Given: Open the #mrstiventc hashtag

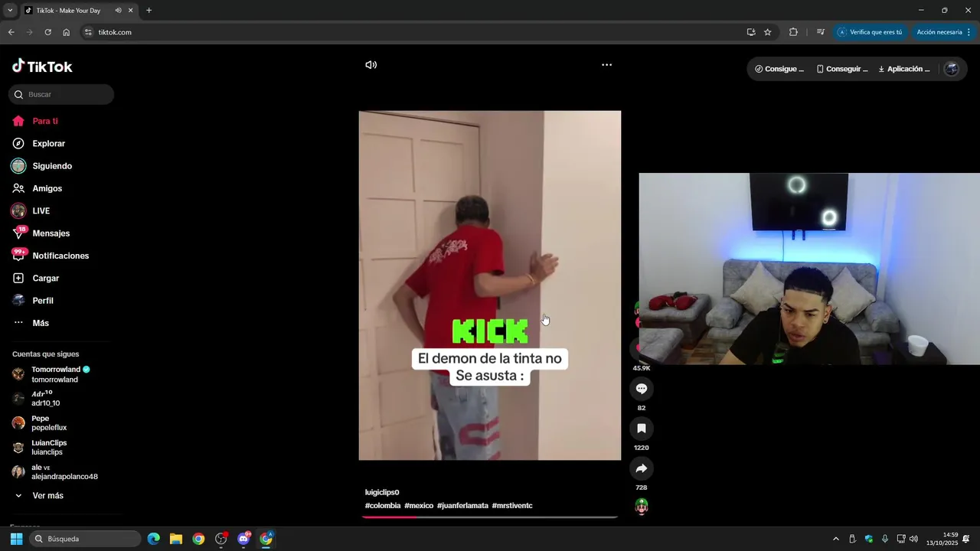Looking at the screenshot, I should tap(512, 506).
